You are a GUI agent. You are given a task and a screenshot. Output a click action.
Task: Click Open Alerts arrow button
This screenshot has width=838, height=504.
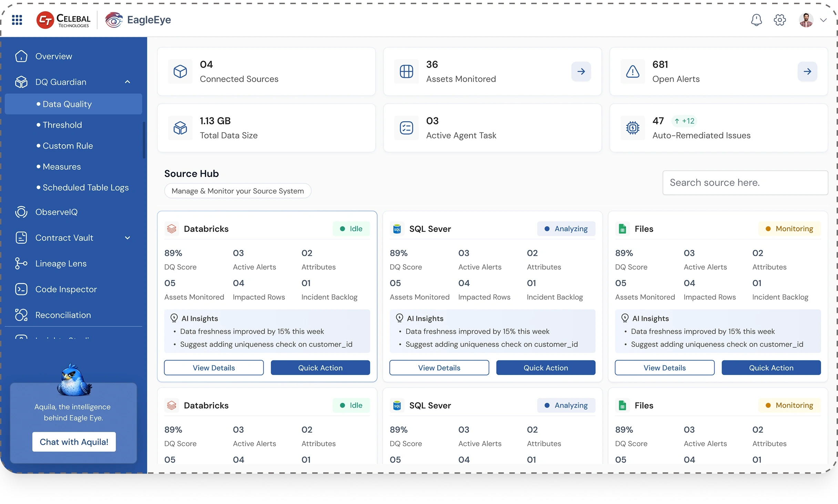[807, 72]
